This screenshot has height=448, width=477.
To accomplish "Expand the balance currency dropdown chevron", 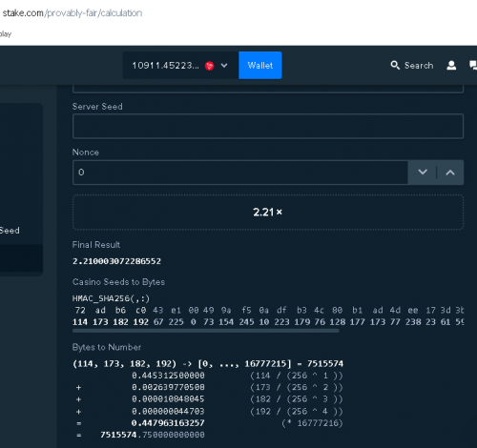I will pyautogui.click(x=224, y=66).
